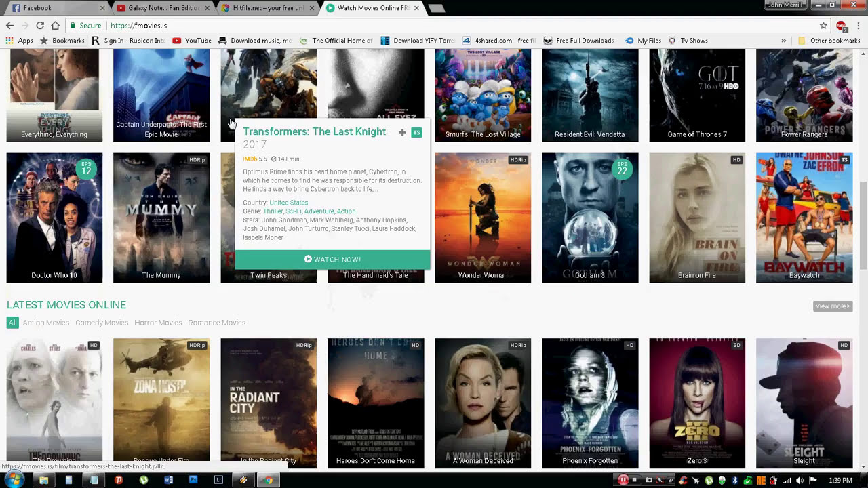Open Lightroom from the taskbar
The width and height of the screenshot is (868, 488).
[218, 480]
